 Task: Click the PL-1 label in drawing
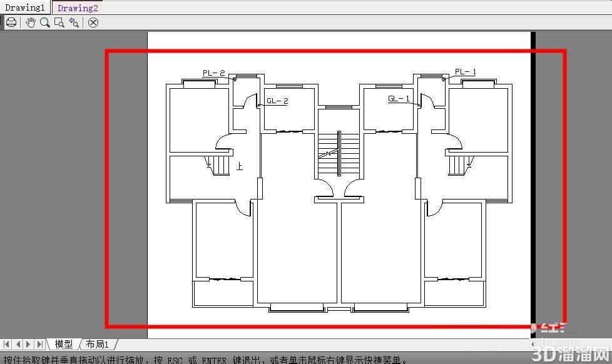[x=465, y=72]
